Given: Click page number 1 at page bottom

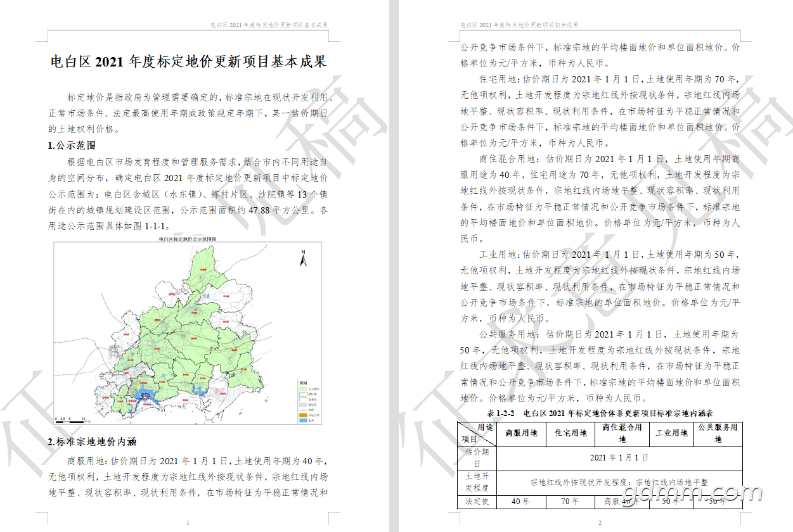Looking at the screenshot, I should (x=188, y=523).
